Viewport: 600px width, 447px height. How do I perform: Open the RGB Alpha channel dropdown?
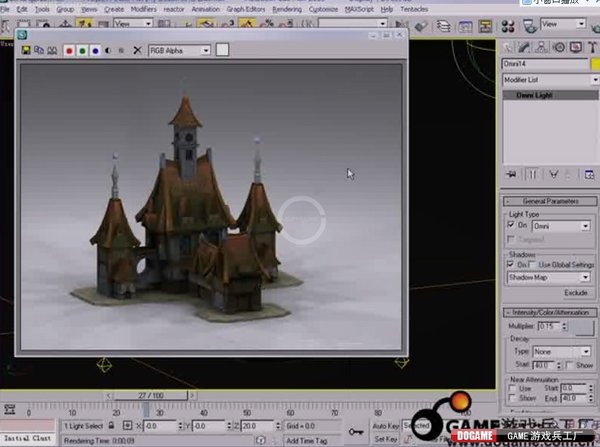(x=180, y=49)
